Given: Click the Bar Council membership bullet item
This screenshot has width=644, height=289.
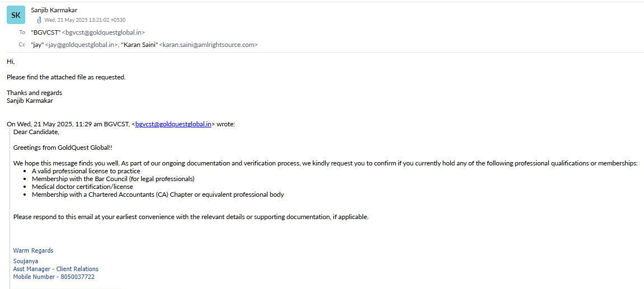Looking at the screenshot, I should click(x=113, y=179).
